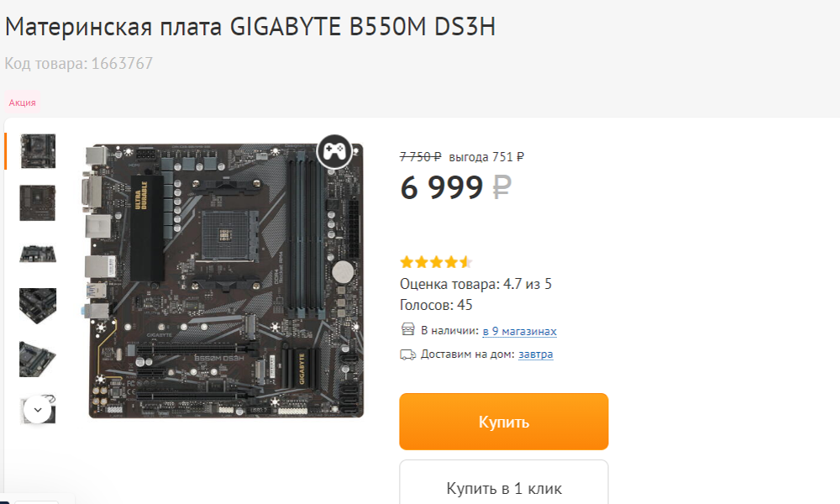
Task: View the third thumbnail showing rear ports
Action: pyautogui.click(x=38, y=254)
